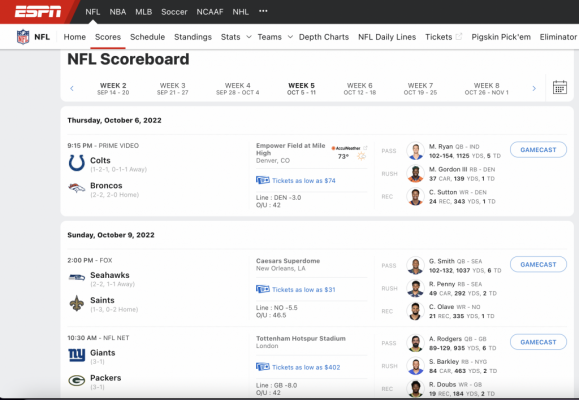This screenshot has width=579, height=400.
Task: Click the Seahawks team logo
Action: (x=77, y=277)
